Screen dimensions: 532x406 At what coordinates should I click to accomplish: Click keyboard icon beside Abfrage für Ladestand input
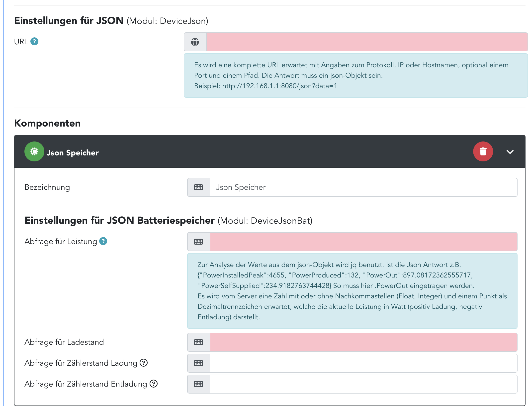pyautogui.click(x=198, y=342)
